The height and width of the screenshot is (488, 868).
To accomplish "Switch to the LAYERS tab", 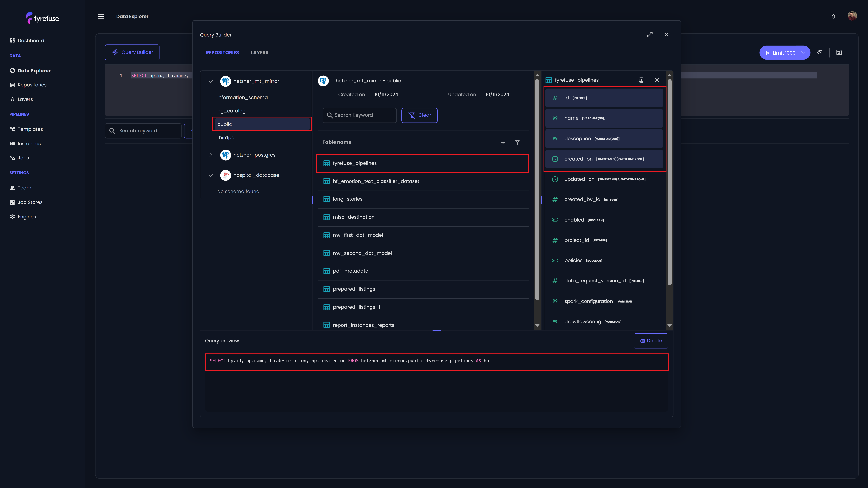I will click(x=259, y=53).
